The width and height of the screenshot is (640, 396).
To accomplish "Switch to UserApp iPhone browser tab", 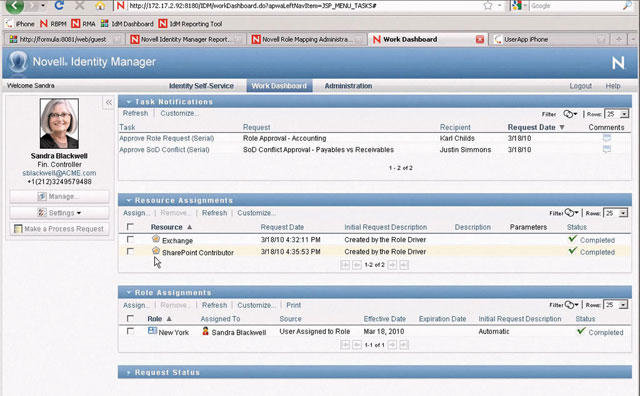I will (x=548, y=39).
